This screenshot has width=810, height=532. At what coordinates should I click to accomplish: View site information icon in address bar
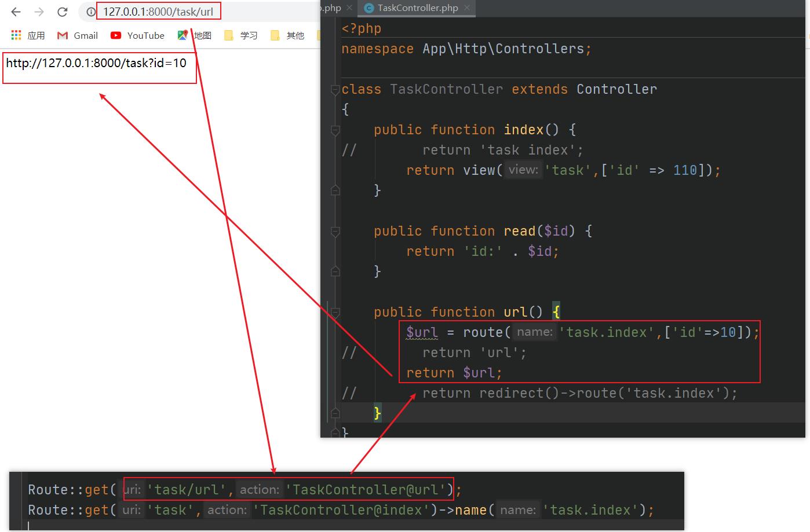point(91,12)
